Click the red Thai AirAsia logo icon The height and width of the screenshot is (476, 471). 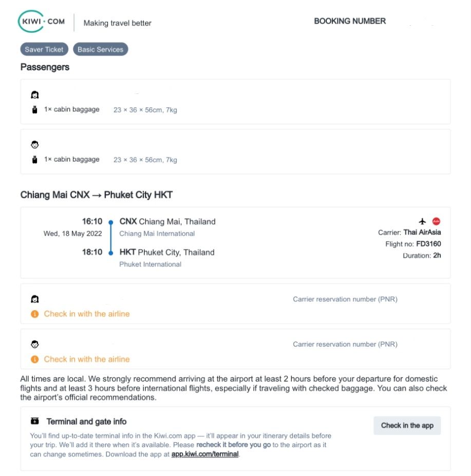436,221
